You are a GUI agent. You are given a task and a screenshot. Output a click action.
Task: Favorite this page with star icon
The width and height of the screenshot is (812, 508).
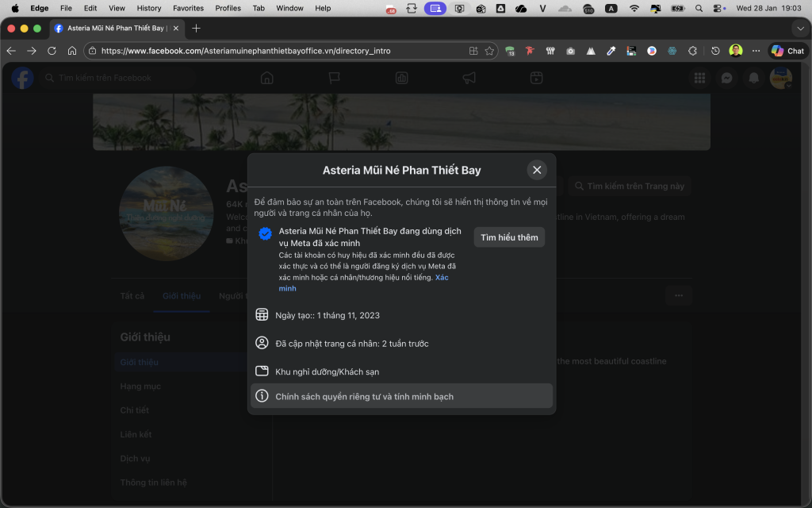click(490, 51)
